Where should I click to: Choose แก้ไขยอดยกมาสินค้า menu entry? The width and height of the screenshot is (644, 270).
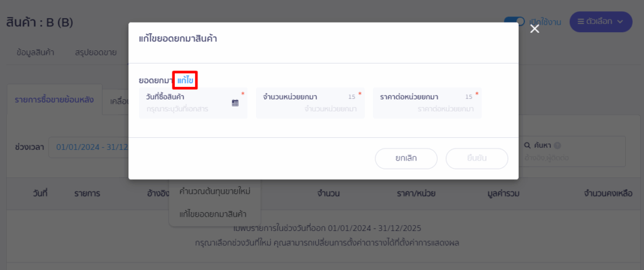coord(213,214)
